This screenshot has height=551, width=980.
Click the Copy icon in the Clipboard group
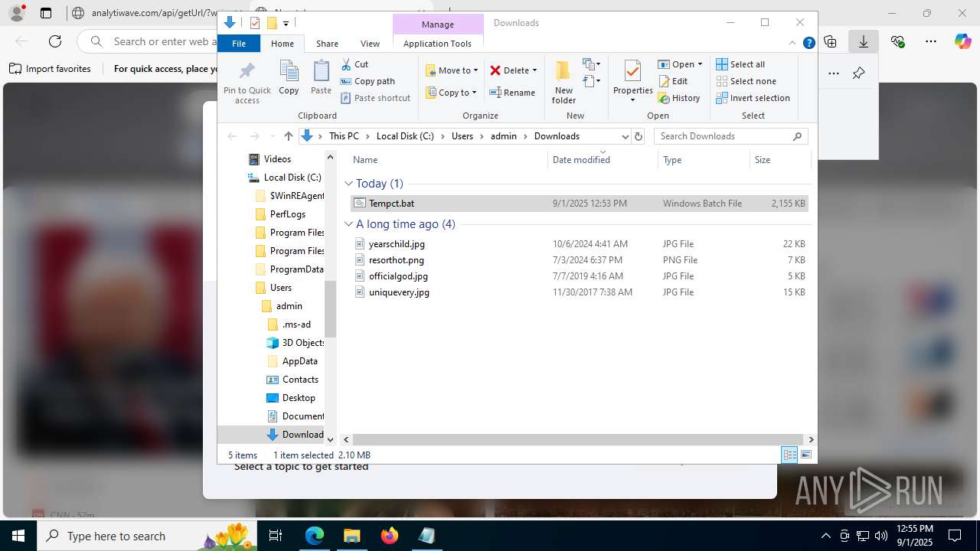(289, 72)
